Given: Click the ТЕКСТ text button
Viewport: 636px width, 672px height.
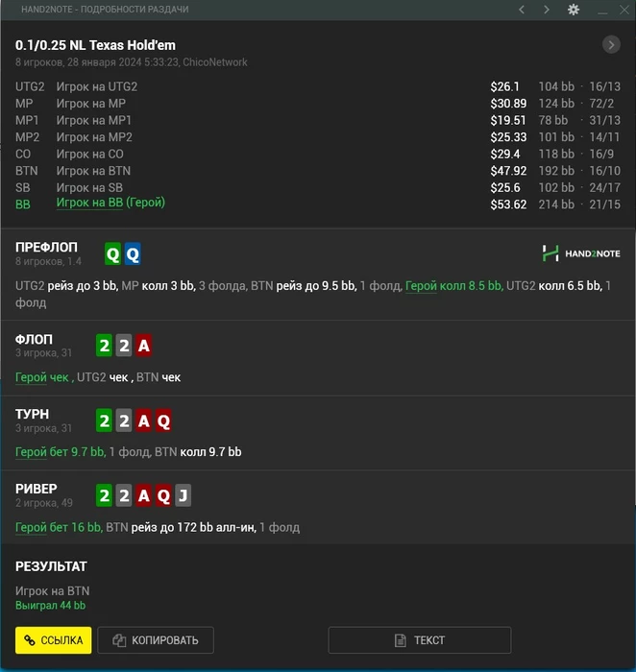Looking at the screenshot, I should 420,640.
